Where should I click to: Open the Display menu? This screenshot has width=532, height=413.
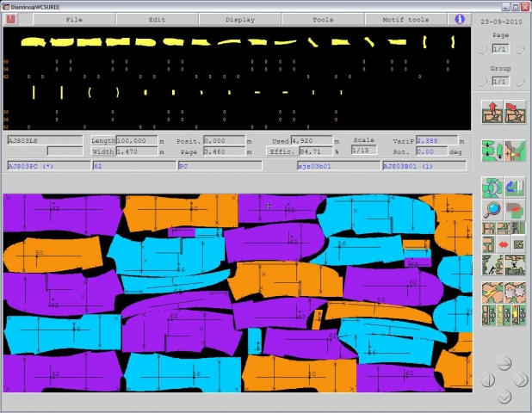(x=240, y=19)
